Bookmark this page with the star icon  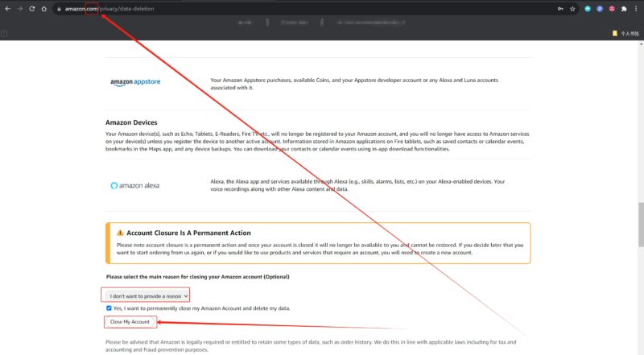click(x=572, y=8)
